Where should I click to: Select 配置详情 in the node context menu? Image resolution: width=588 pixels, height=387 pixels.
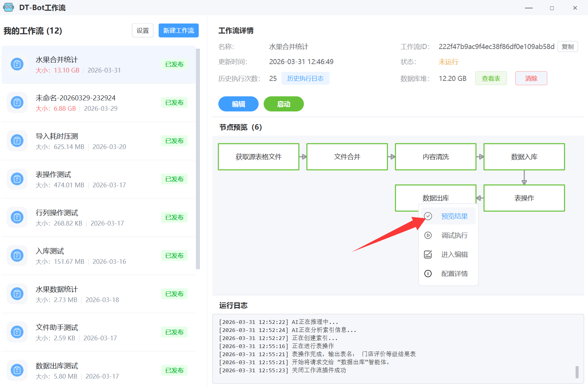[x=454, y=274]
